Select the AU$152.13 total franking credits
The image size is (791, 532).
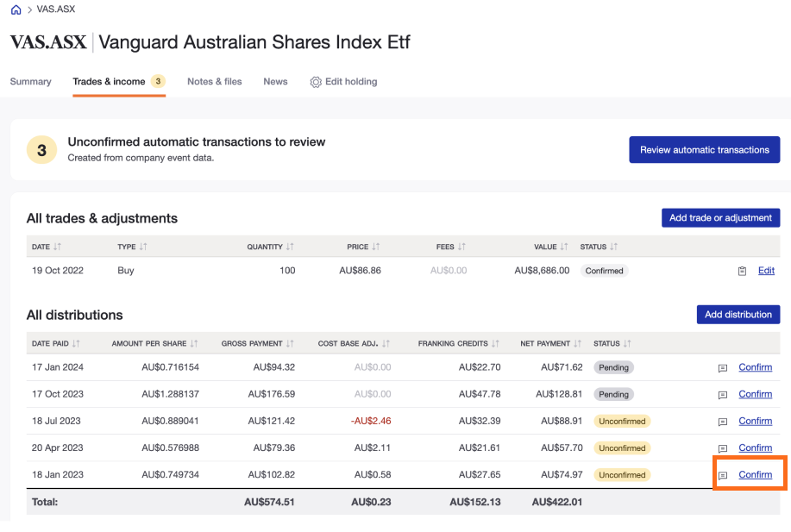pyautogui.click(x=475, y=502)
